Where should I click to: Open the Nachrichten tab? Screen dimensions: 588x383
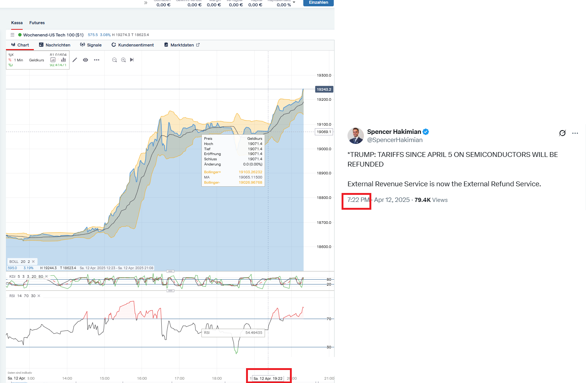pyautogui.click(x=55, y=45)
